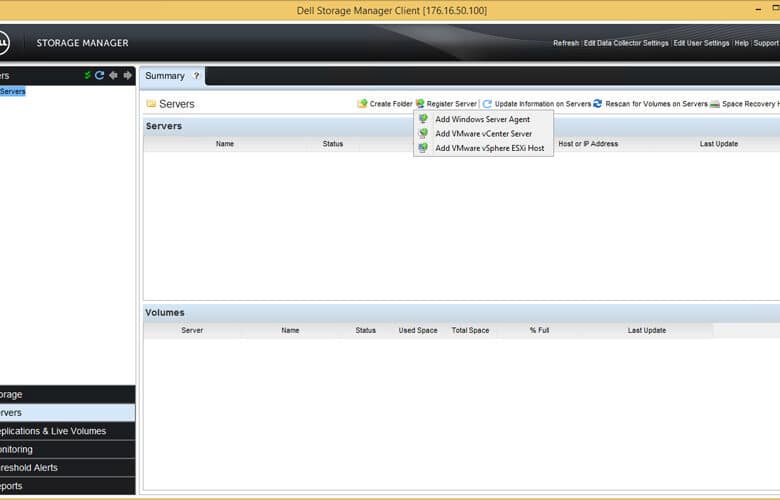780x500 pixels.
Task: Sort Volumes table by Last Update column
Action: [647, 330]
